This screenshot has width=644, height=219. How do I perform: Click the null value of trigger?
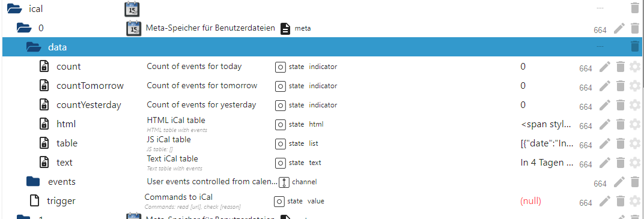coord(530,201)
